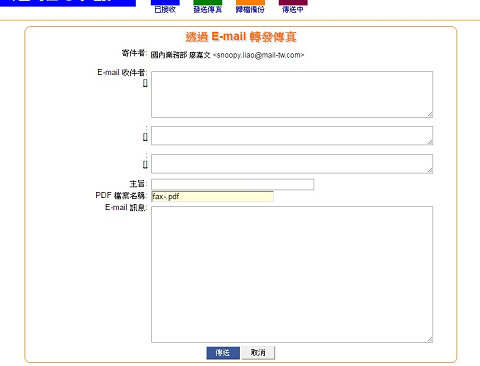Screen dimensions: 480x366
Task: Click inside the third recipient text area
Action: pos(292,164)
